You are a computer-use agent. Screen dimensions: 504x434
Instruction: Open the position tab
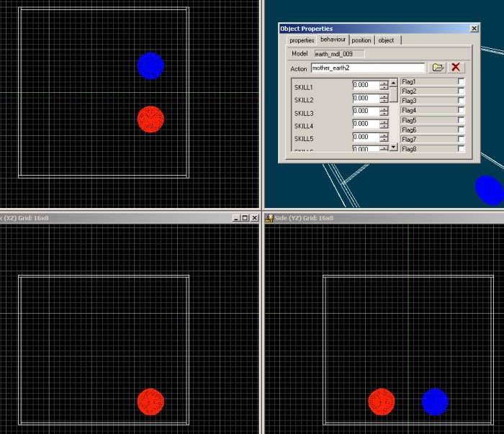pos(361,40)
